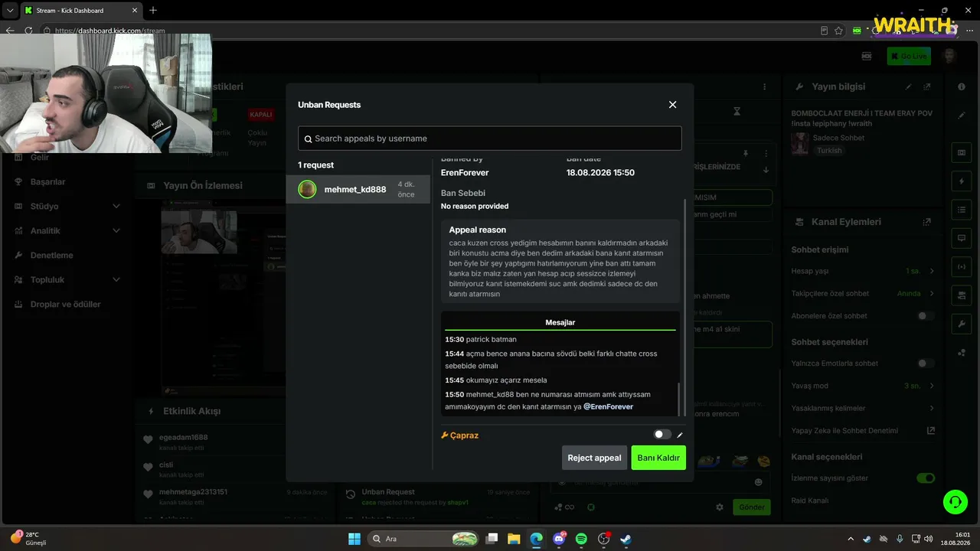The image size is (980, 551).
Task: Close the Unban Requests dialog
Action: click(672, 105)
